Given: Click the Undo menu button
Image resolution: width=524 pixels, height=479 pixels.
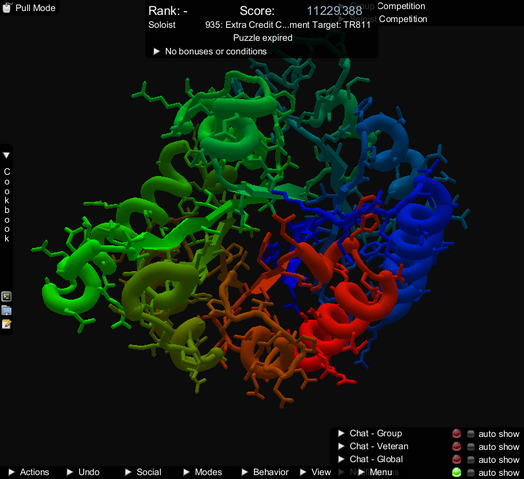Looking at the screenshot, I should [83, 472].
